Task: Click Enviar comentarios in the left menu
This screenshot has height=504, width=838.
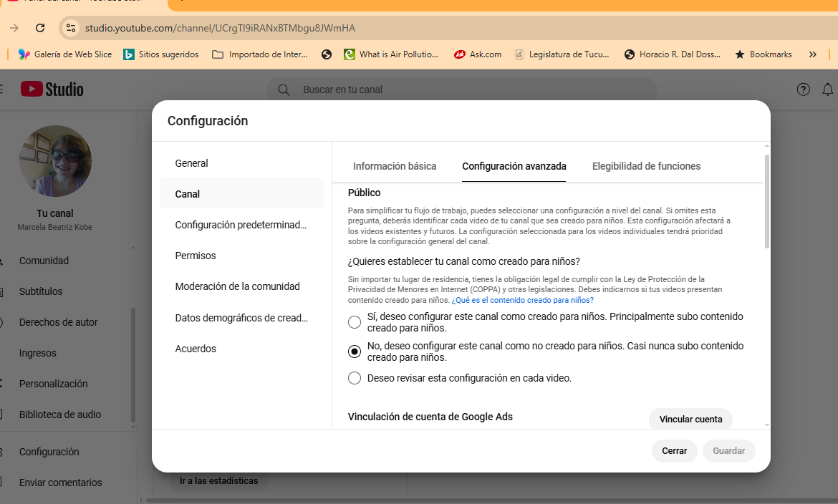Action: (60, 482)
